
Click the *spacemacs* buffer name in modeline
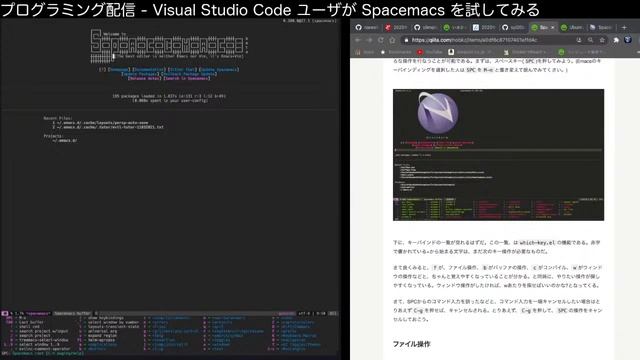(38, 313)
